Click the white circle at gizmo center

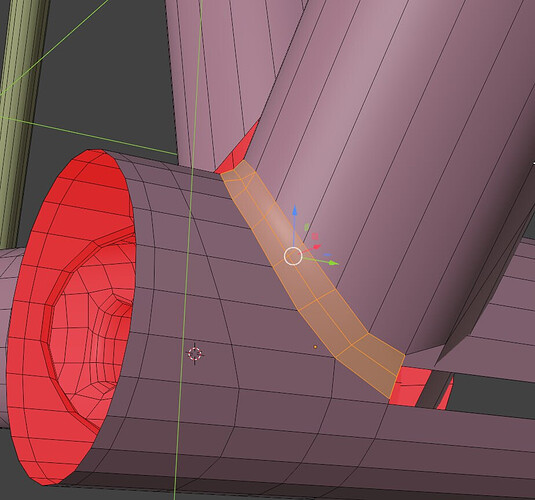tap(293, 256)
